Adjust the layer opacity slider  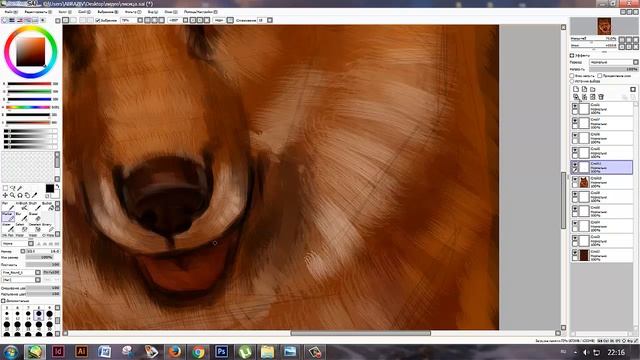tap(613, 69)
